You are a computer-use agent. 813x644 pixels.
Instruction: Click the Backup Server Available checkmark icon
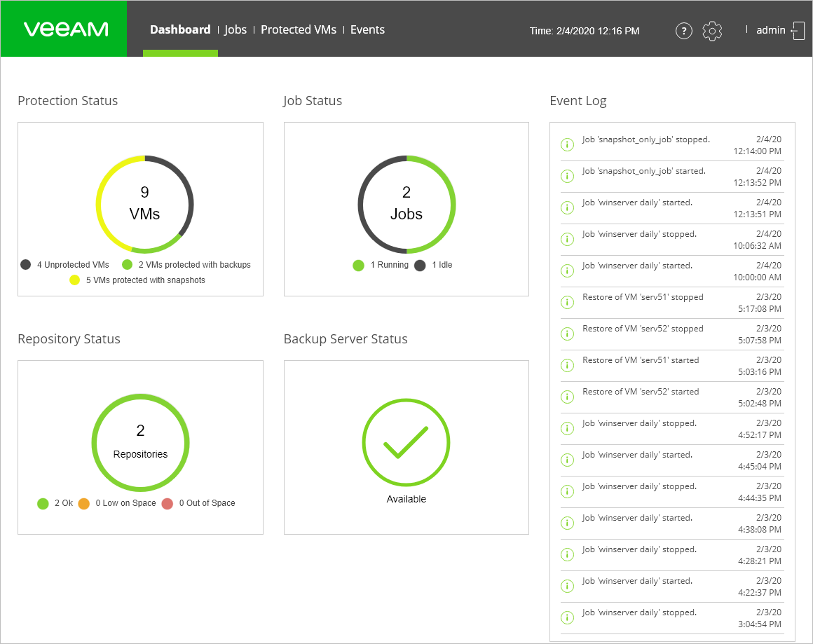[x=406, y=442]
